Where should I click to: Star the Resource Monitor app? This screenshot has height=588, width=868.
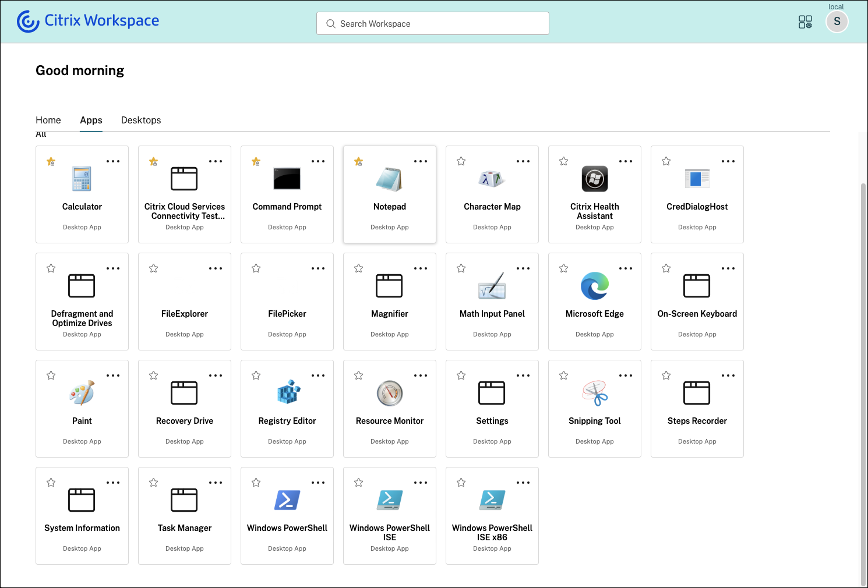(x=359, y=376)
